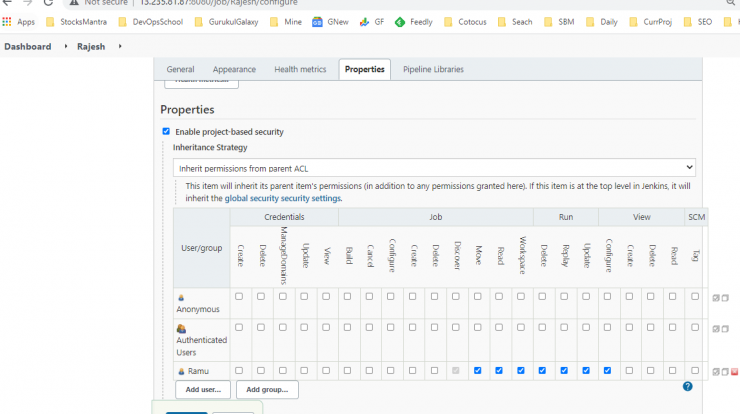Click the User/group header cell
The image size is (740, 414).
pos(202,248)
